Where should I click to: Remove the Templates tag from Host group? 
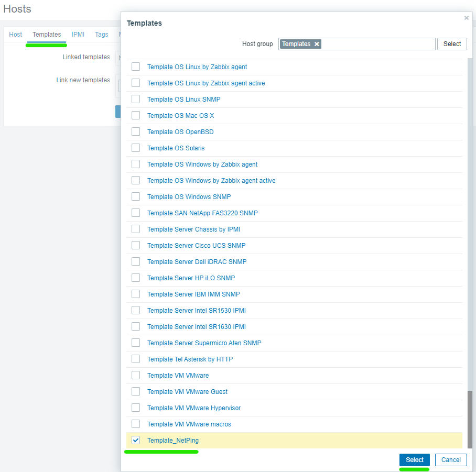click(x=317, y=44)
